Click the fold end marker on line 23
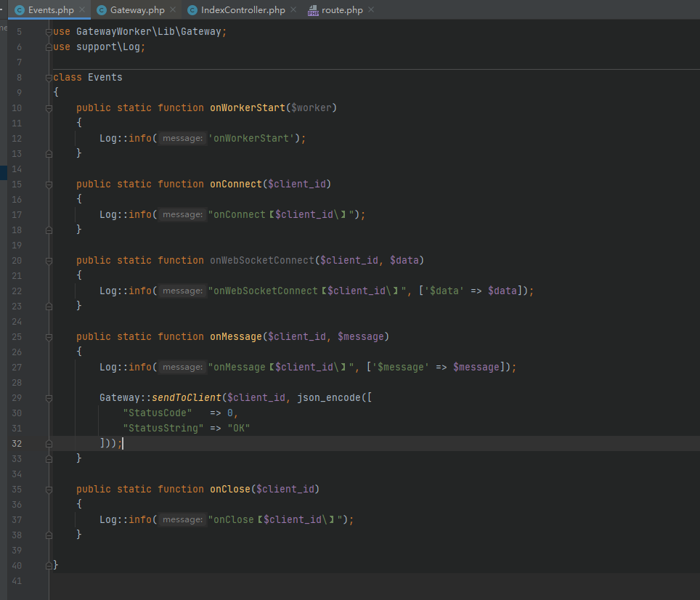This screenshot has width=700, height=600. pyautogui.click(x=49, y=307)
